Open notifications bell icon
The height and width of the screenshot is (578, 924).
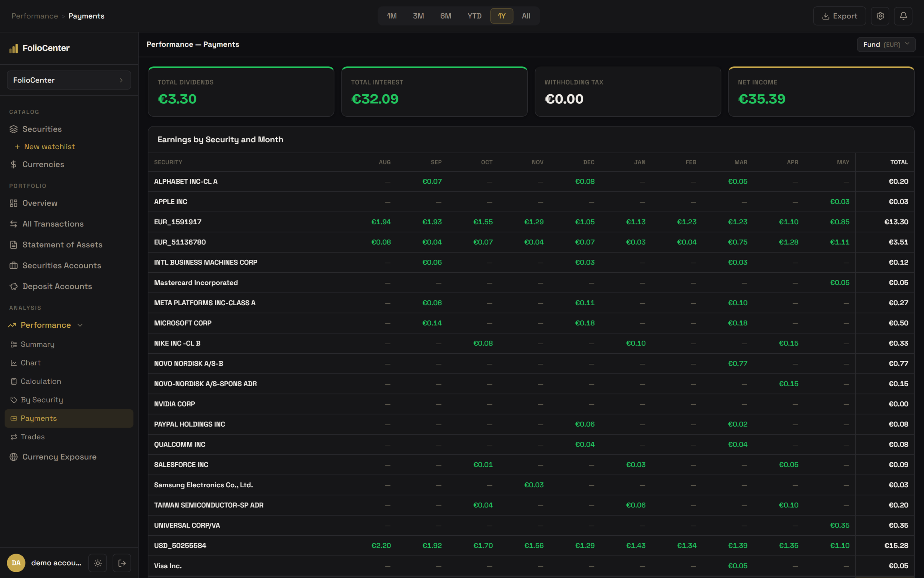click(903, 16)
